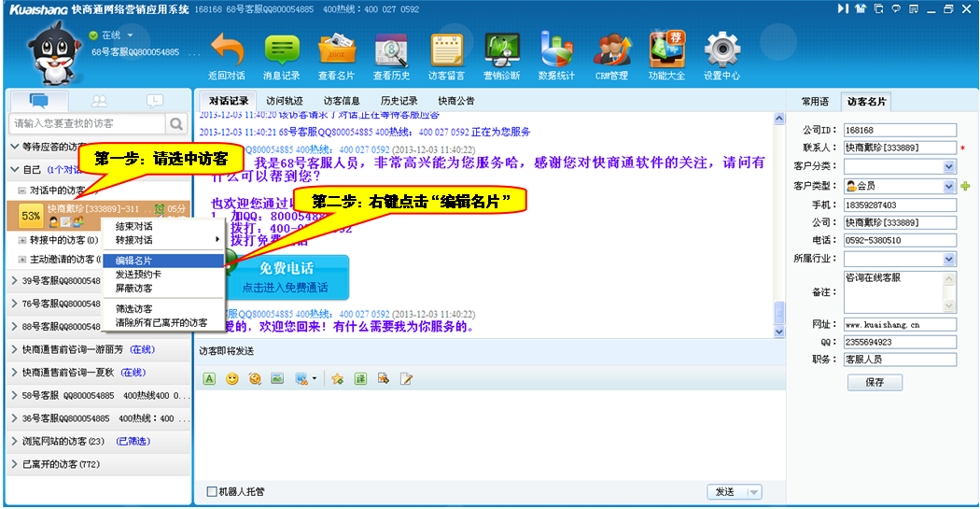Click the 保存 button on visitor card
Image resolution: width=980 pixels, height=509 pixels.
point(875,382)
